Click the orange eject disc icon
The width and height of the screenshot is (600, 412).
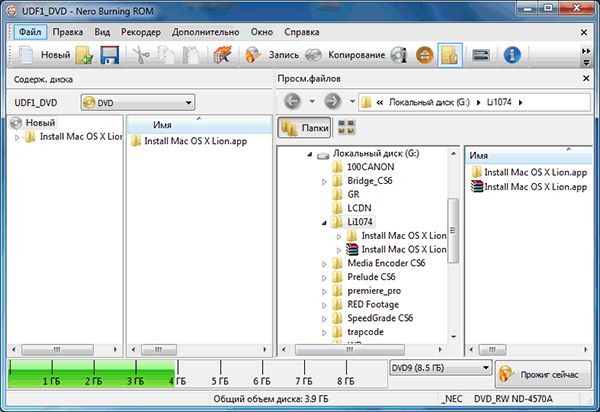[424, 54]
